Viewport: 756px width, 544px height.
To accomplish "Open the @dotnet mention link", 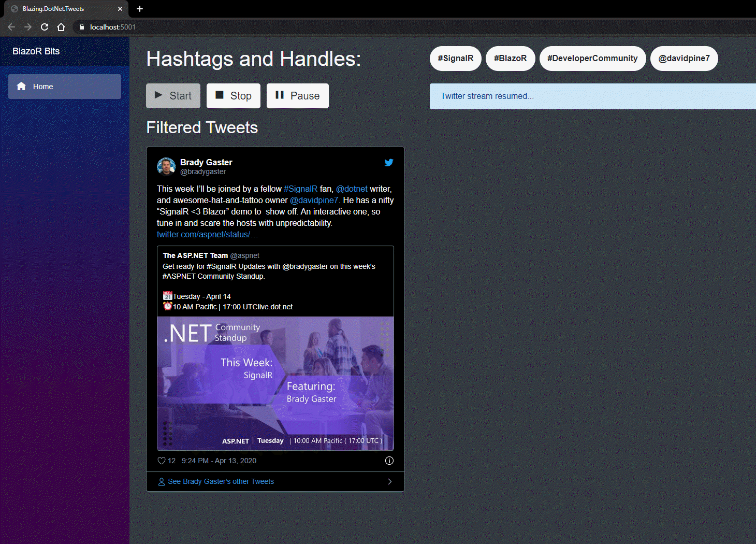I will 352,189.
